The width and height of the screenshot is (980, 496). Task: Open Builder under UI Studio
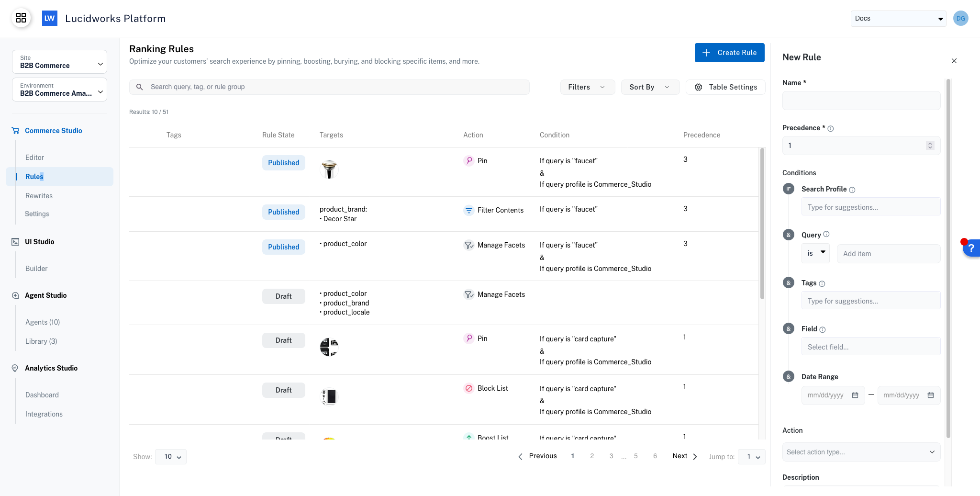[36, 269]
